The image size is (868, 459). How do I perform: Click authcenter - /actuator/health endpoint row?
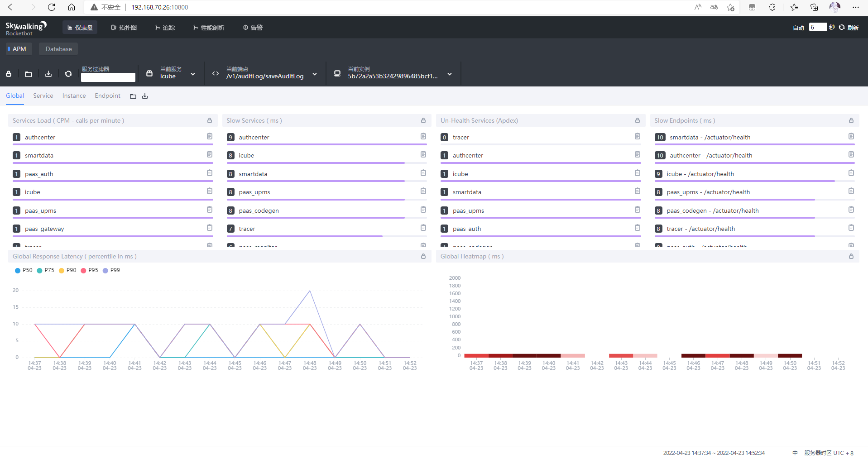pyautogui.click(x=754, y=156)
